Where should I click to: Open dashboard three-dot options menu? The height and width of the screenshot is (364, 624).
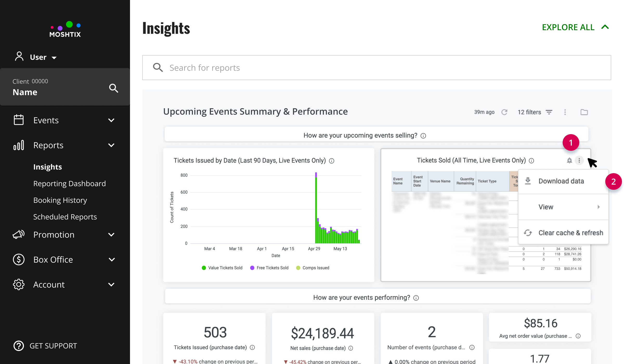[x=565, y=112]
